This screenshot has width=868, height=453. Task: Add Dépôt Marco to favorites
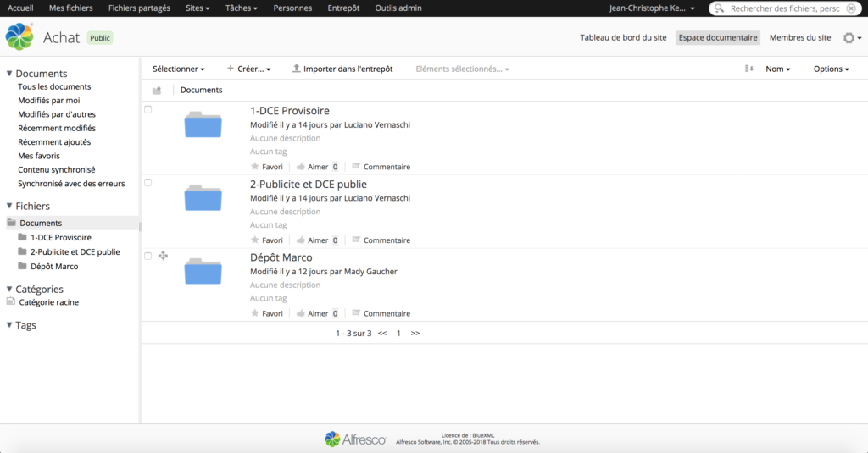[x=267, y=313]
